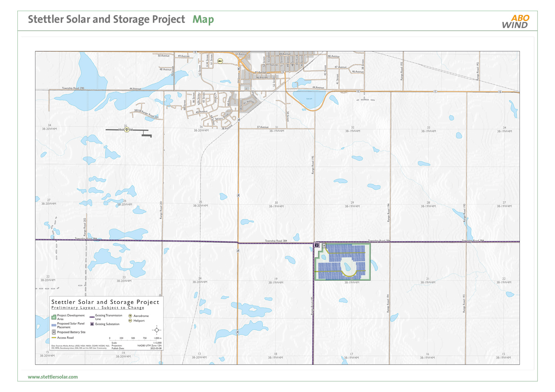555x392 pixels.
Task: Click the section 29 38-19W4M label
Action: [x=352, y=205]
